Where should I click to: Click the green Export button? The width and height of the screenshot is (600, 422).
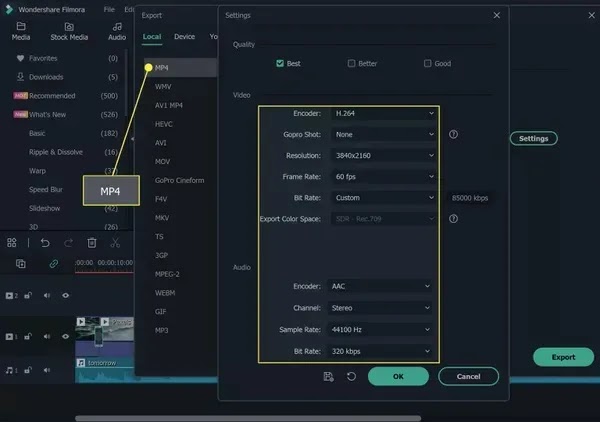(x=563, y=357)
